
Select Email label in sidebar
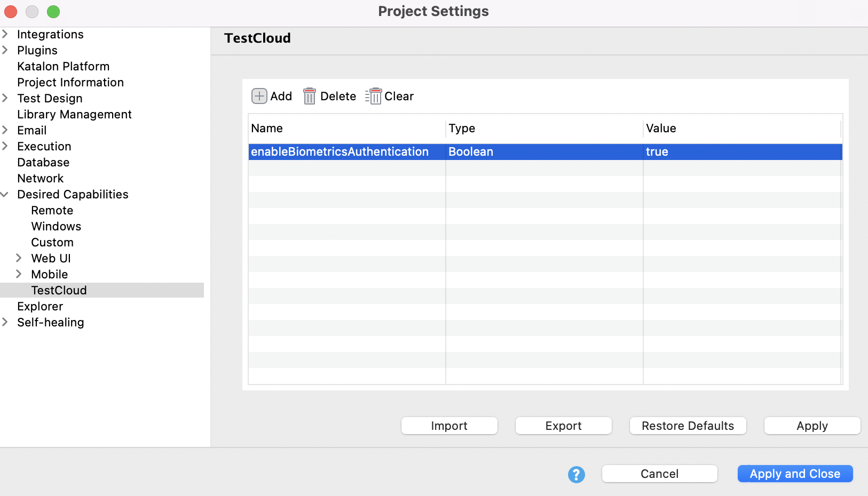coord(32,130)
